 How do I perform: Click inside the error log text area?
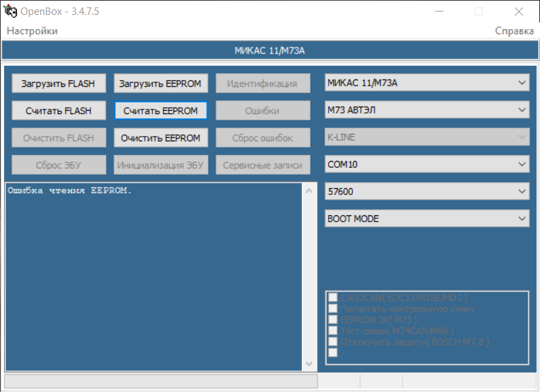click(x=153, y=279)
